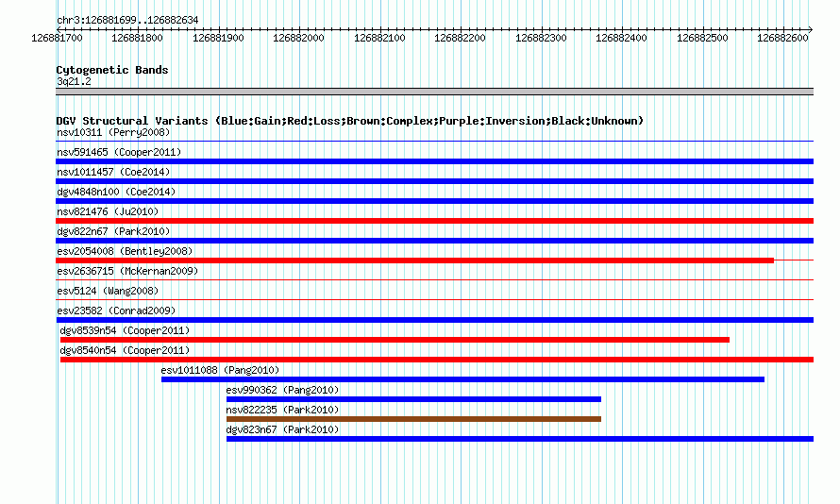Viewport: 840px width, 504px height.
Task: Select the esv1011088 (Pang2010) blue bar
Action: pos(462,379)
